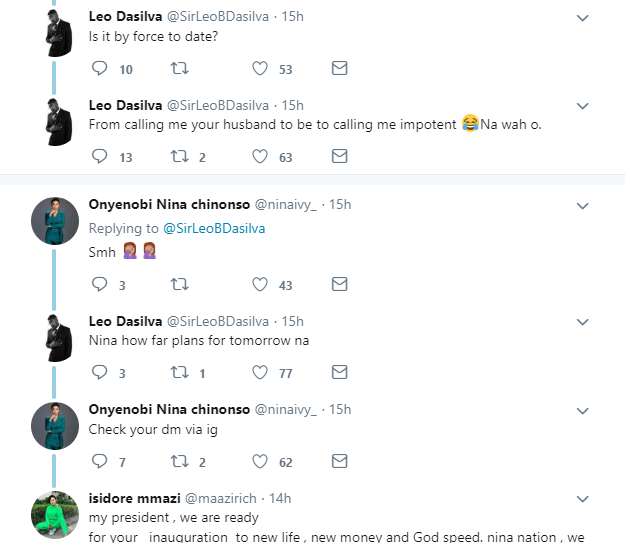Open more options for "Is it by force" tweet
This screenshot has width=625, height=543.
583,17
